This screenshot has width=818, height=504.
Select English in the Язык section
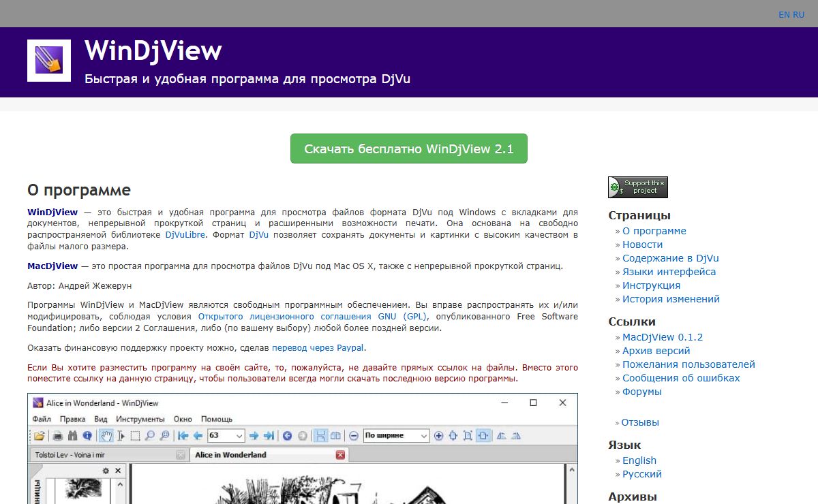(639, 460)
